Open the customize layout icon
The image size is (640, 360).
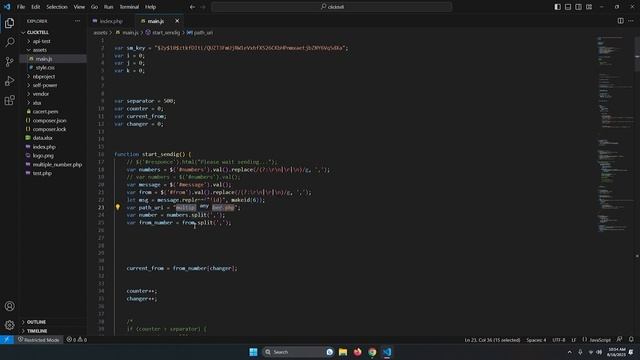pyautogui.click(x=589, y=7)
